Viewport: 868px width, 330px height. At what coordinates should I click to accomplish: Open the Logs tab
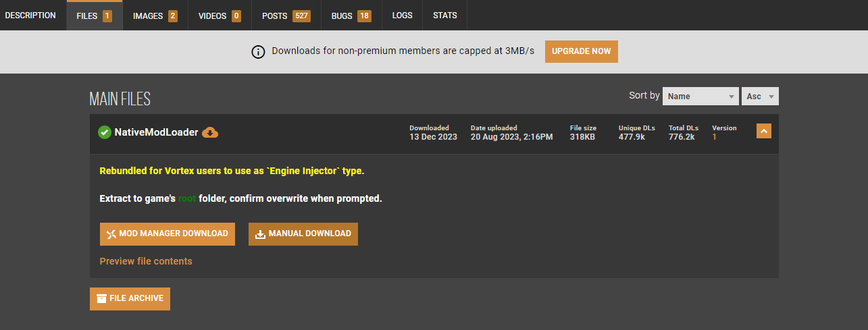tap(403, 16)
